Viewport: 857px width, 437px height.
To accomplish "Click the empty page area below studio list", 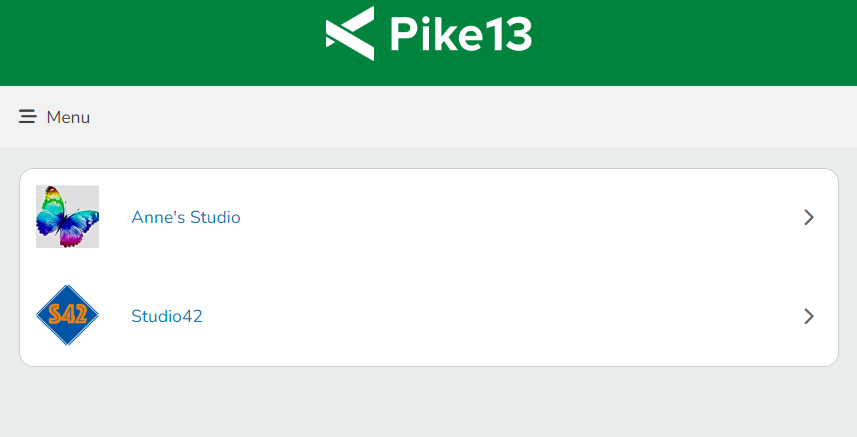I will pos(428,403).
